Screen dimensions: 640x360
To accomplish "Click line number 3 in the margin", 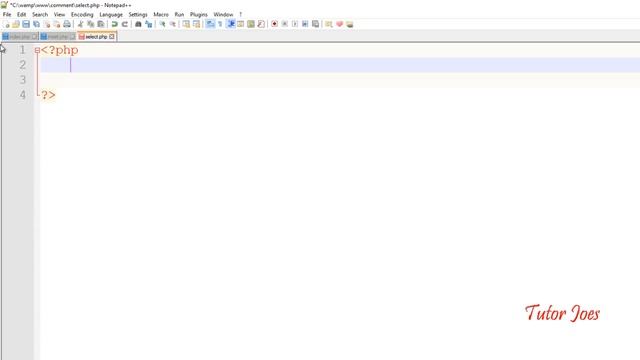I will pos(22,80).
